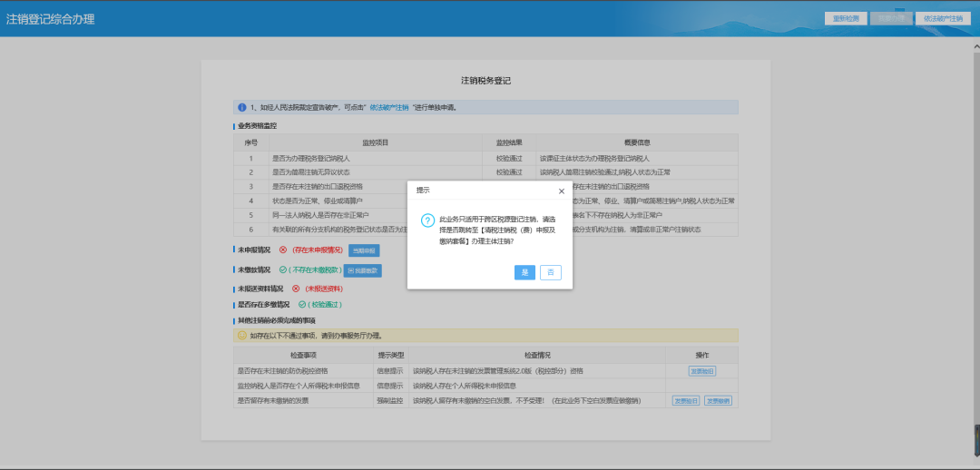The width and height of the screenshot is (980, 470).
Task: Open the 依法破产注销 link in info banner
Action: 388,107
